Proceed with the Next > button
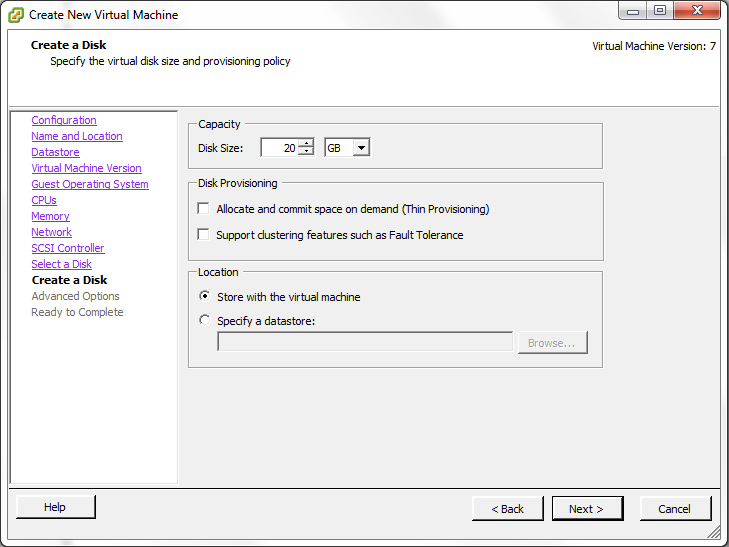Viewport: 729px width, 547px height. point(587,509)
